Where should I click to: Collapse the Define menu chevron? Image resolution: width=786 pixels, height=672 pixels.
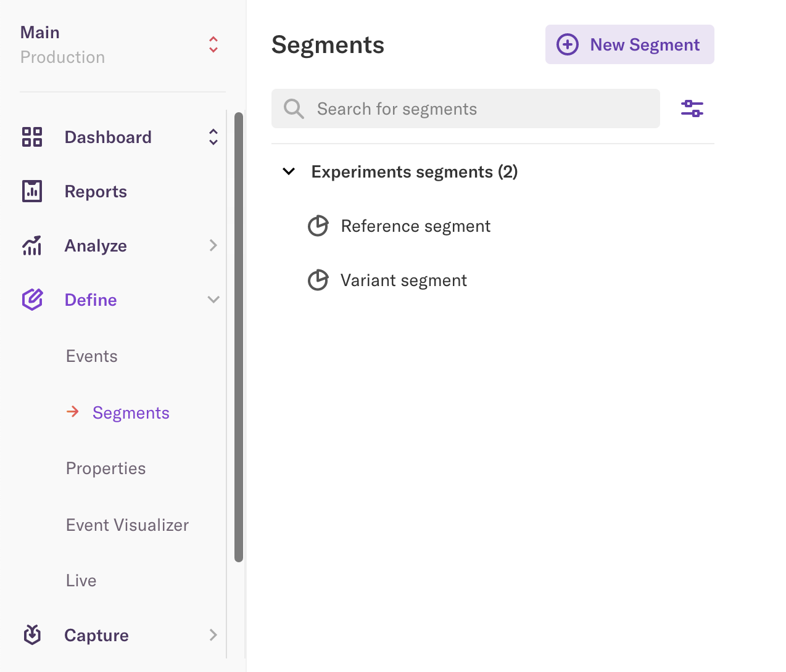[x=213, y=300]
